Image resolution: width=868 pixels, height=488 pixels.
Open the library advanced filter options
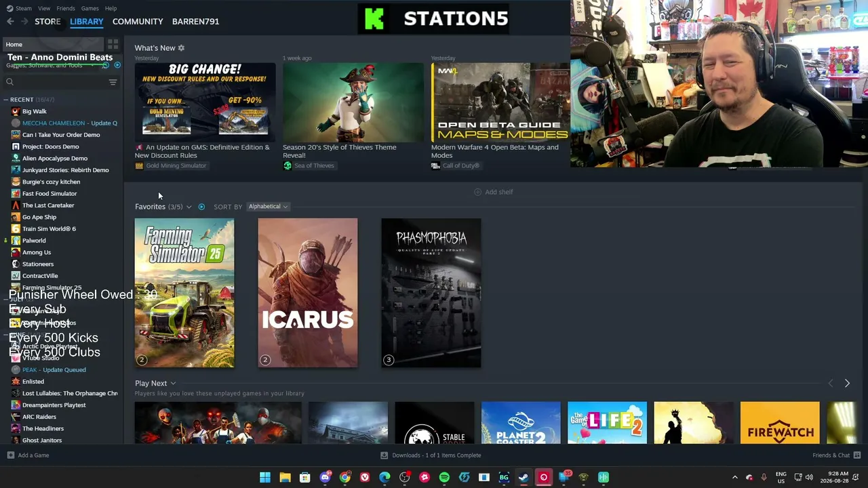point(113,82)
